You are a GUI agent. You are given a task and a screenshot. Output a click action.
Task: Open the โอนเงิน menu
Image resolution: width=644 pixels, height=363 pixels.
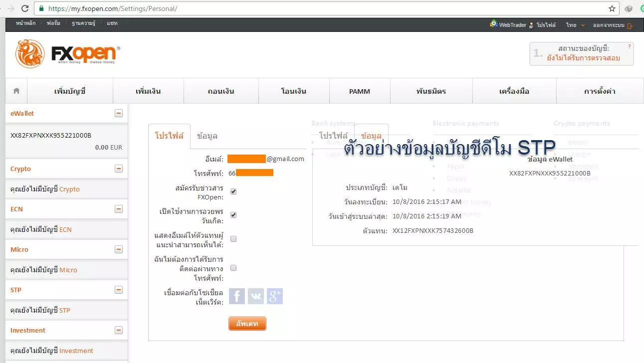tap(294, 91)
